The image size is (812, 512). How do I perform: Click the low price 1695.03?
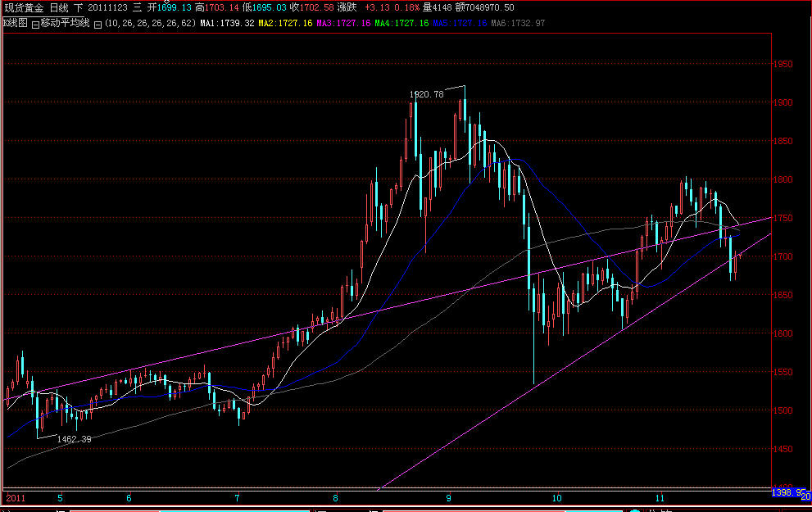270,7
